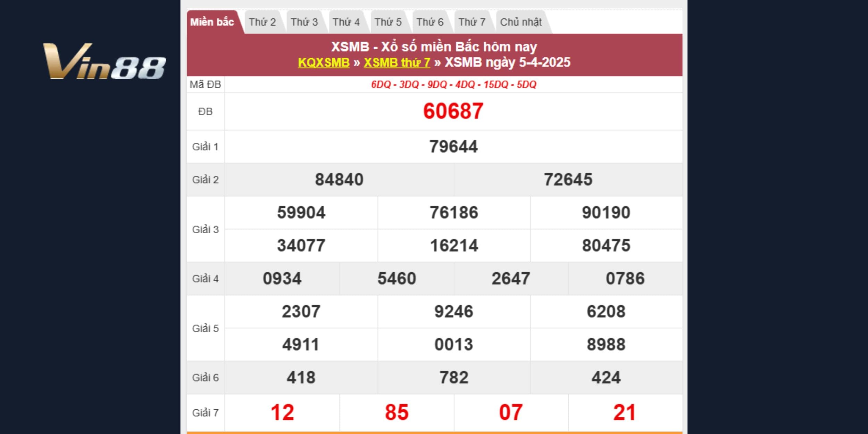Click the Giải 3 number 16214
This screenshot has width=868, height=434.
tap(454, 245)
